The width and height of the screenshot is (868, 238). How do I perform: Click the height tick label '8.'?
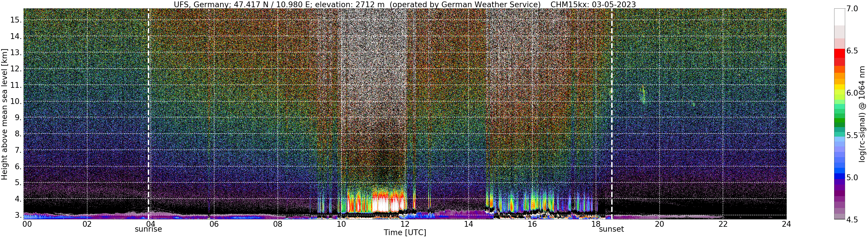(18, 134)
